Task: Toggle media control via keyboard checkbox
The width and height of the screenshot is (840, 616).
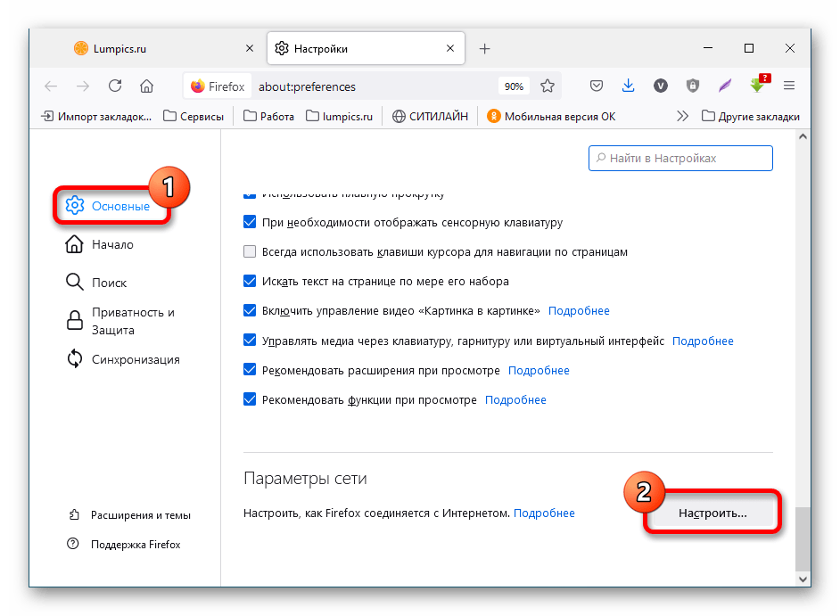Action: point(250,341)
